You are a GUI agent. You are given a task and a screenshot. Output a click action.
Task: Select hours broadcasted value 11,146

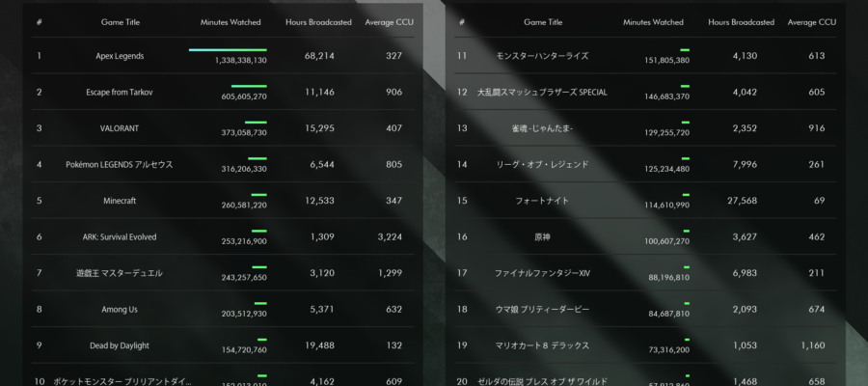coord(319,93)
